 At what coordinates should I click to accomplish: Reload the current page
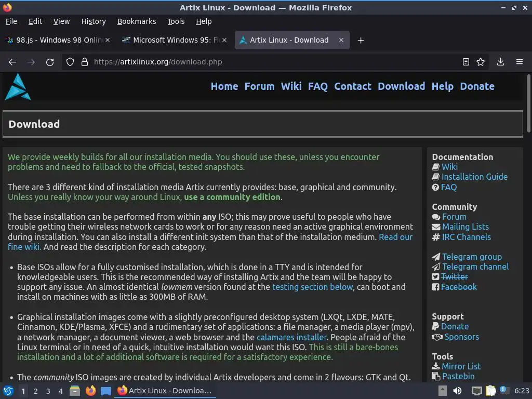50,62
